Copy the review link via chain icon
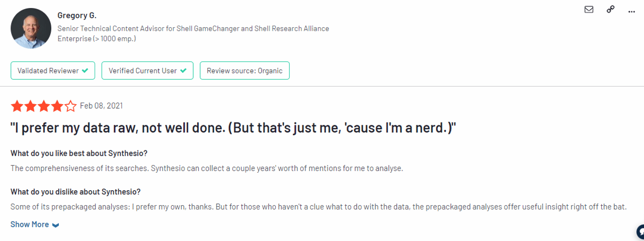This screenshot has height=241, width=644. (x=610, y=10)
